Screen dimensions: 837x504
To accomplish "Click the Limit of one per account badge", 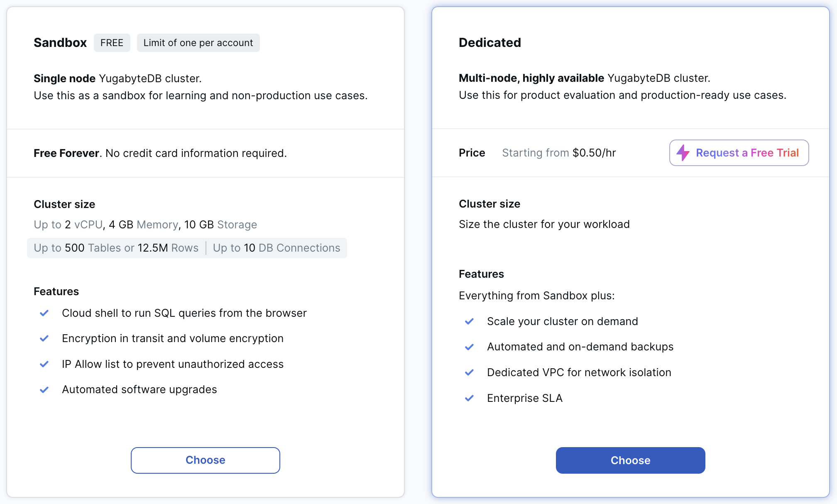I will [x=198, y=43].
